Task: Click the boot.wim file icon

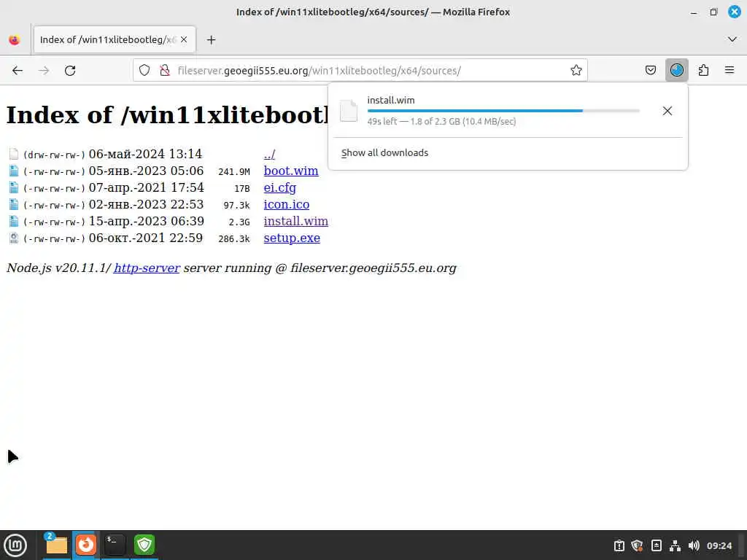Action: pyautogui.click(x=14, y=171)
